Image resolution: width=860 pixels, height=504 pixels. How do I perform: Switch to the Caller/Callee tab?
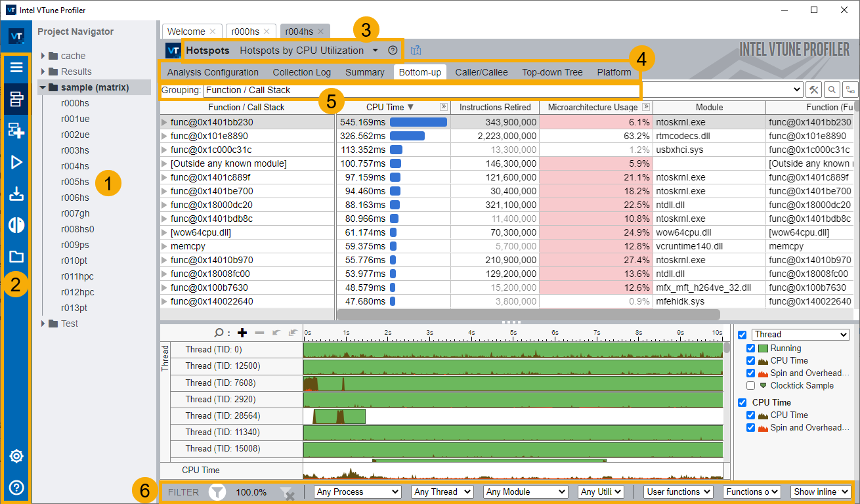tap(481, 72)
